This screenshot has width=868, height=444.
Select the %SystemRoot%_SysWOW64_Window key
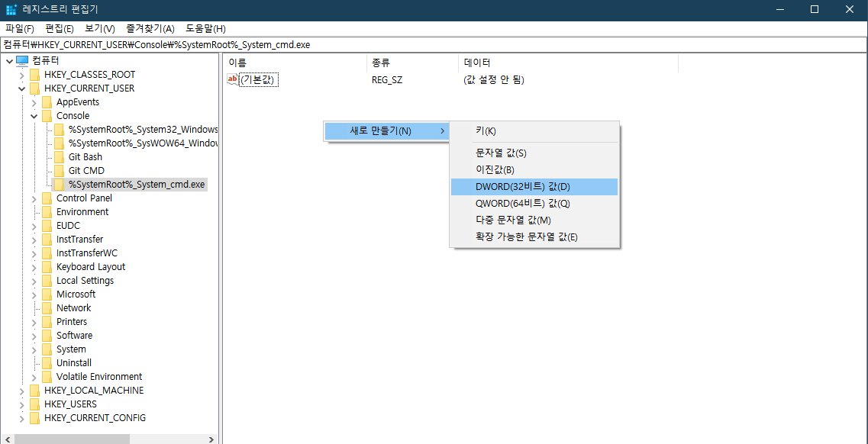coord(144,143)
